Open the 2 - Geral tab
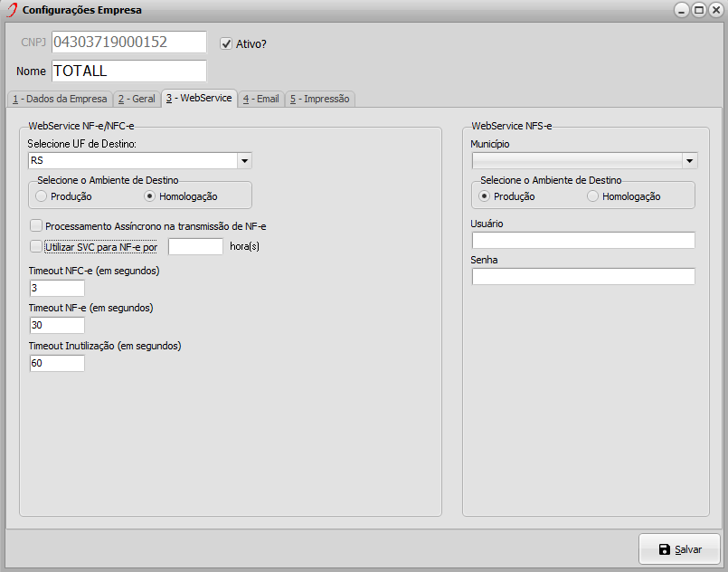 click(x=136, y=100)
